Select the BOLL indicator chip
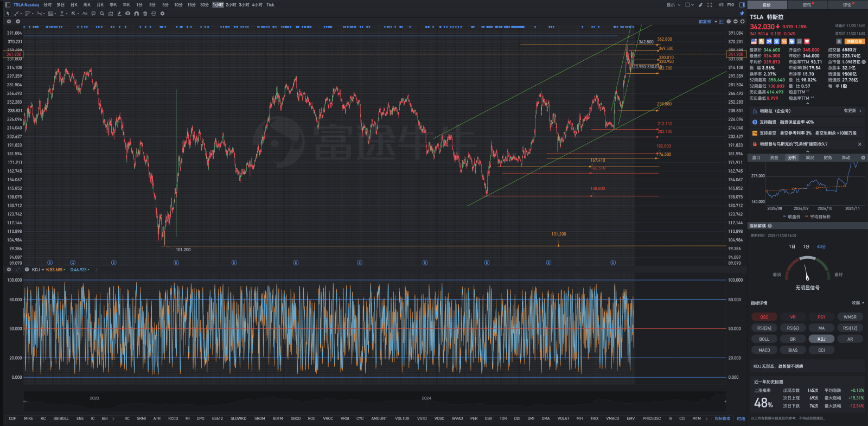The image size is (868, 426). coord(764,339)
